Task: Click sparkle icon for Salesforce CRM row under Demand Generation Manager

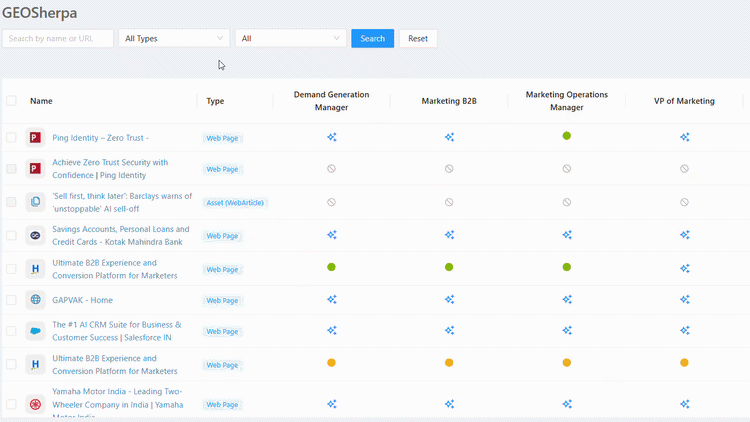Action: coord(331,331)
